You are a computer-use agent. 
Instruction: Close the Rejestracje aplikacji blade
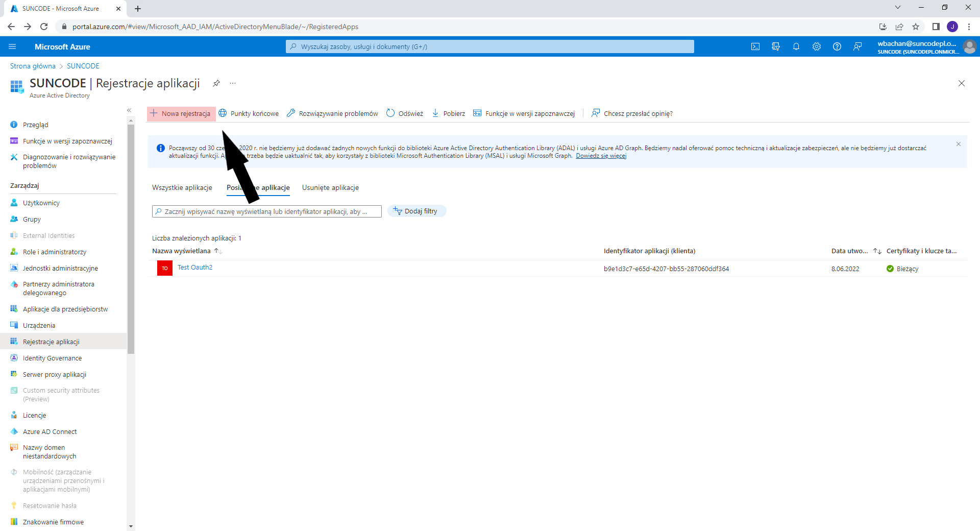(x=962, y=83)
